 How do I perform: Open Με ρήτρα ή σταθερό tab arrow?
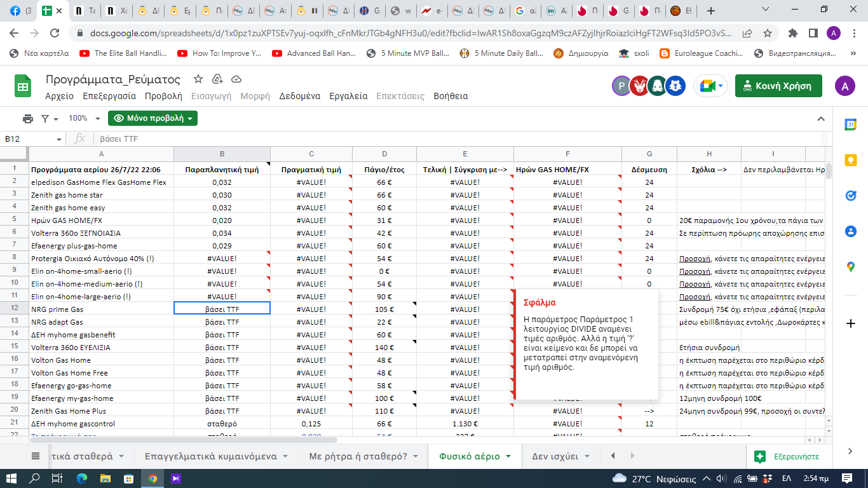[x=415, y=456]
